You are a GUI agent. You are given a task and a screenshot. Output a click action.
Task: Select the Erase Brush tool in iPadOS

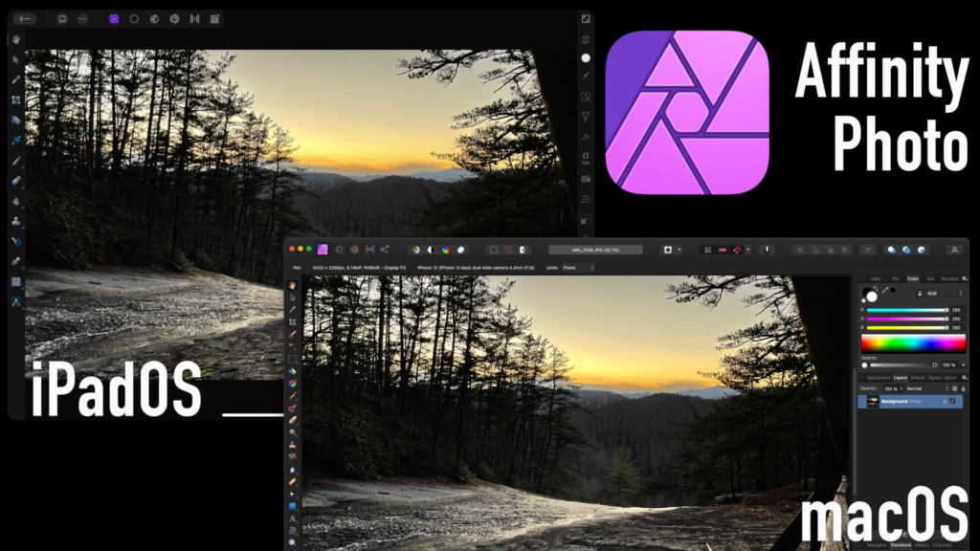(16, 181)
